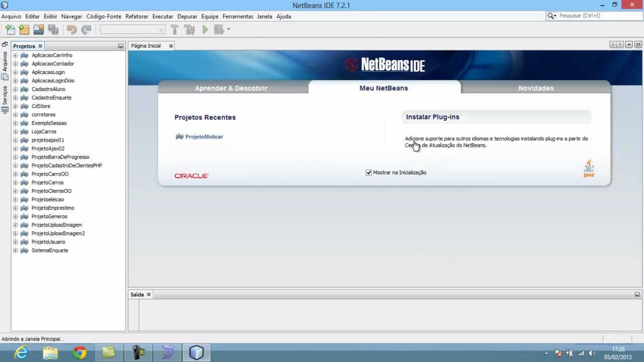Switch to Novidades tab
644x362 pixels.
(x=536, y=88)
